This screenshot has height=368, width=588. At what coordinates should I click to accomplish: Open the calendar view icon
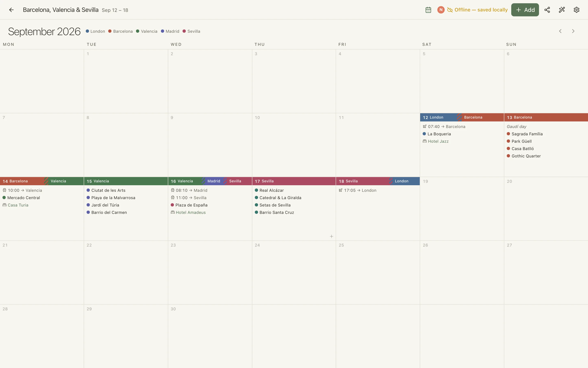428,10
